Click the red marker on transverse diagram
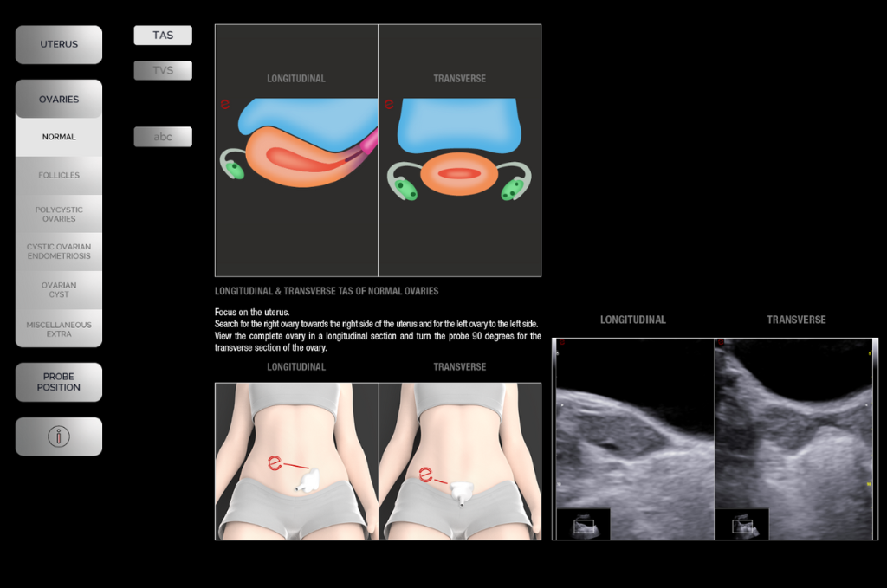Viewport: 887px width, 588px height. [389, 103]
